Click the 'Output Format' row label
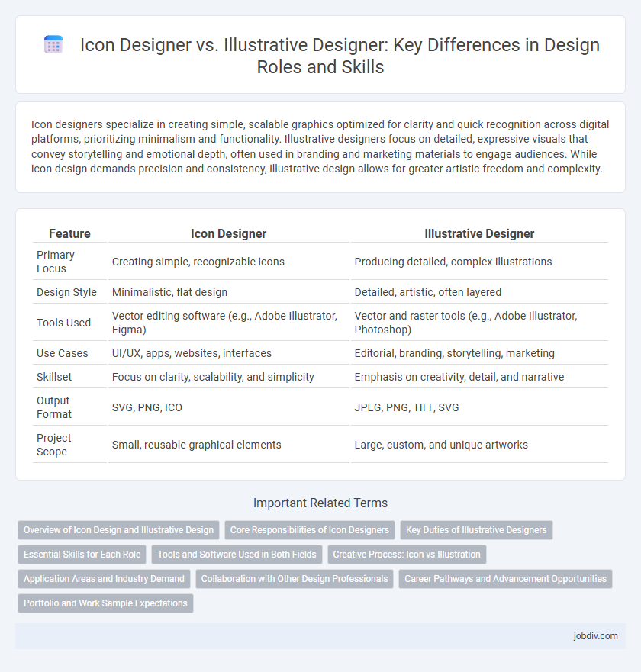Image resolution: width=641 pixels, height=672 pixels. pos(69,407)
